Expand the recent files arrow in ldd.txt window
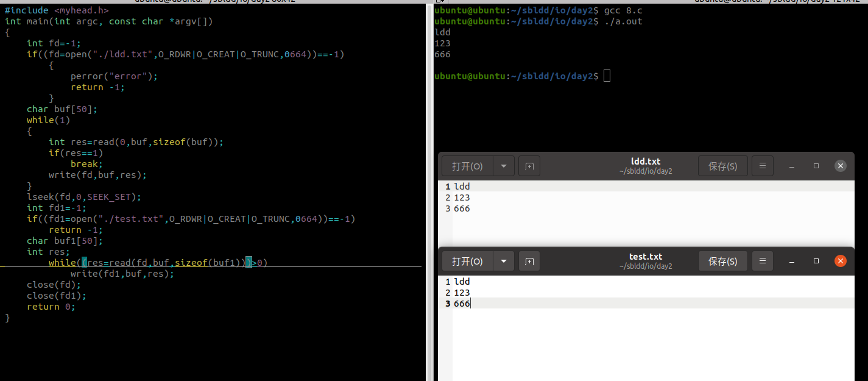Screen dimensions: 868x381 [503, 166]
